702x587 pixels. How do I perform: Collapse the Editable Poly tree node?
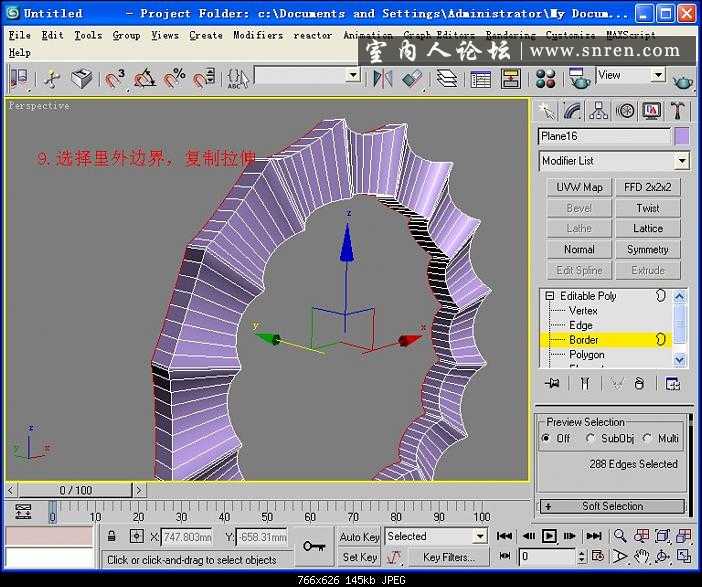coord(549,296)
